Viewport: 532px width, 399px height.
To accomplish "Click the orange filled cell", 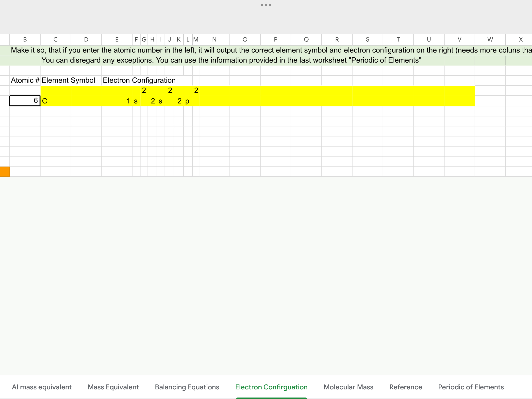I will point(5,171).
